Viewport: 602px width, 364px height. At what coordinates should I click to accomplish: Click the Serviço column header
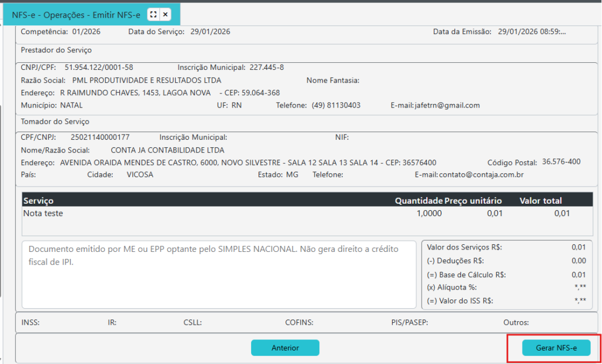pos(38,201)
